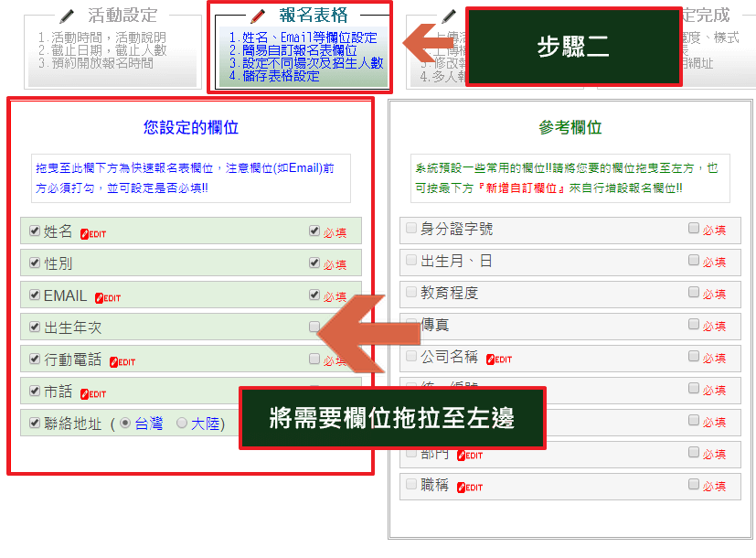Select the 教育程度 reference field label
The image size is (756, 558).
click(x=449, y=293)
